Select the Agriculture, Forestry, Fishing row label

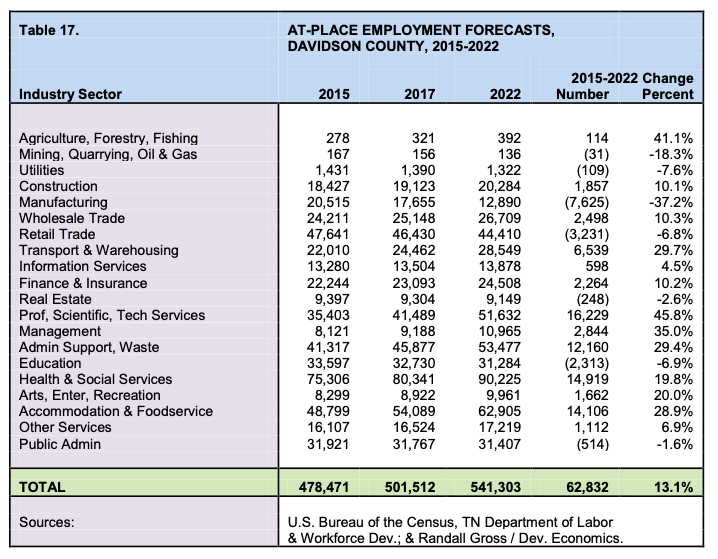[x=108, y=138]
